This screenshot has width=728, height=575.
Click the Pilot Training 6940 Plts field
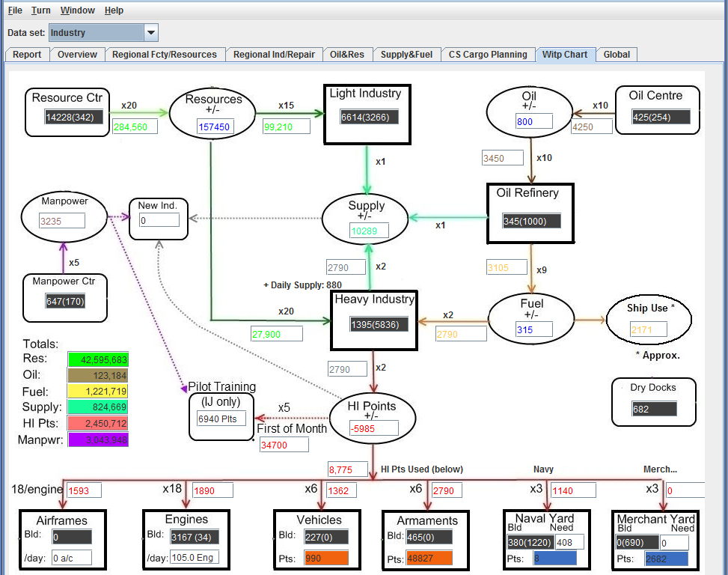point(221,419)
